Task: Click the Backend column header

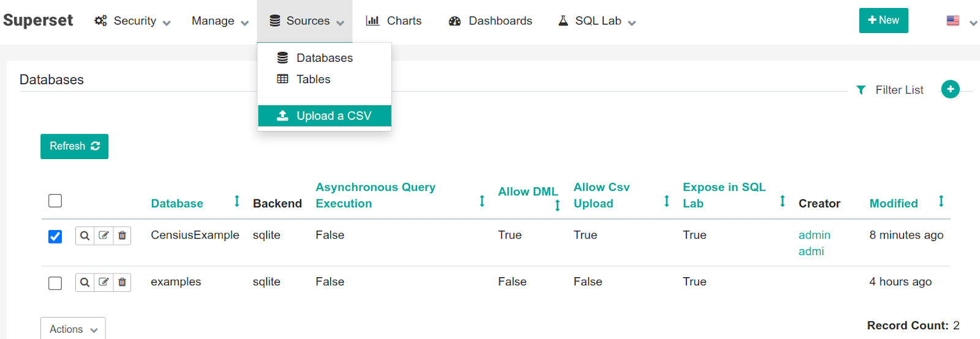Action: tap(277, 204)
